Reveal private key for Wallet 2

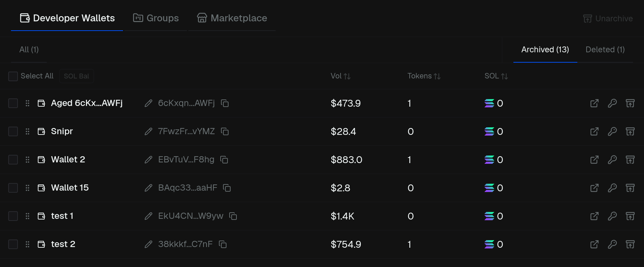[x=612, y=160]
